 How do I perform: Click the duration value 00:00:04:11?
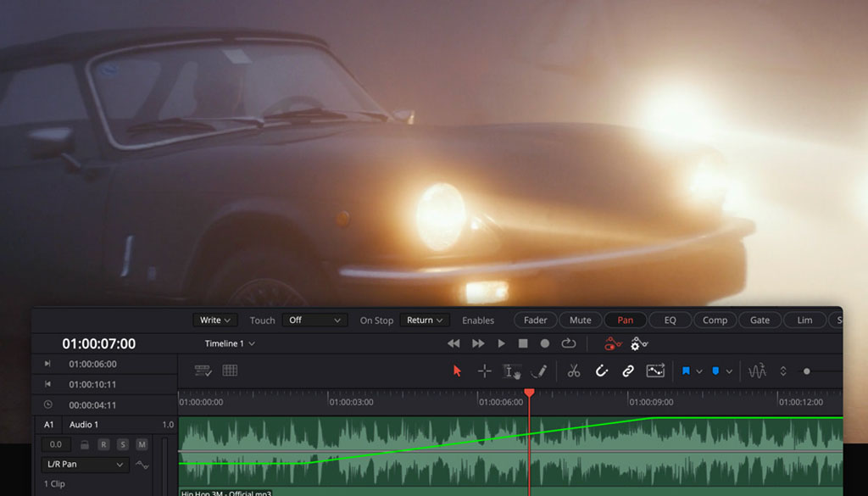point(92,405)
